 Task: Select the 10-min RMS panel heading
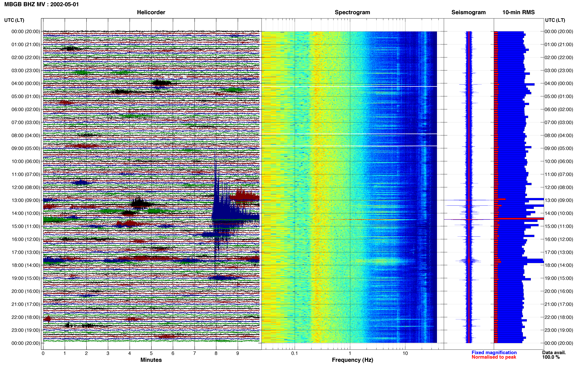(x=518, y=12)
